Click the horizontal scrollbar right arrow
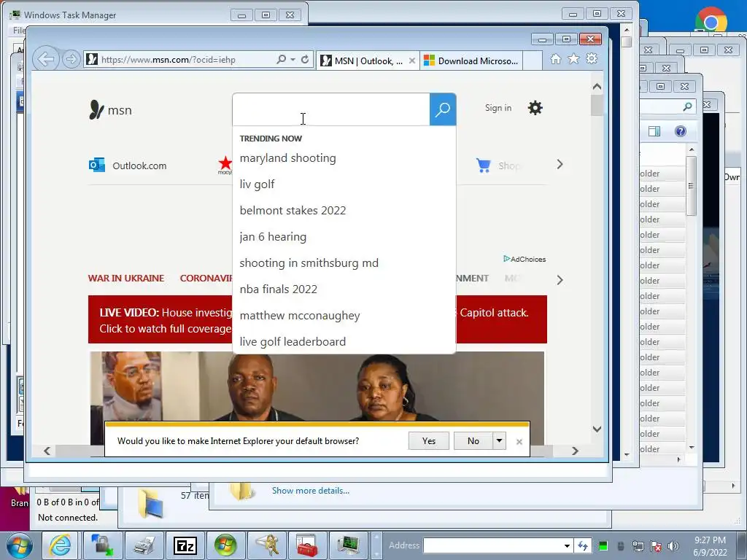 click(x=575, y=451)
